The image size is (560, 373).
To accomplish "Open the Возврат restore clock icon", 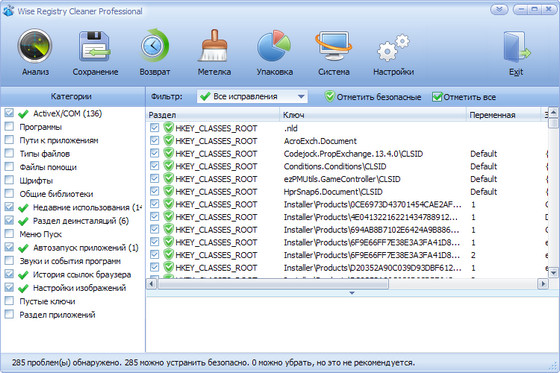I will click(x=154, y=46).
